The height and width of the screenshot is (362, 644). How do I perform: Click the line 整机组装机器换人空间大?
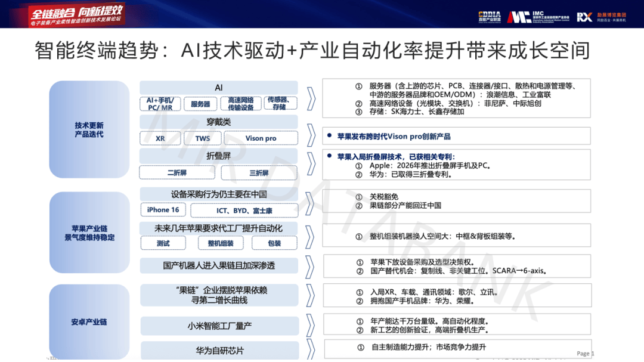[x=442, y=236]
